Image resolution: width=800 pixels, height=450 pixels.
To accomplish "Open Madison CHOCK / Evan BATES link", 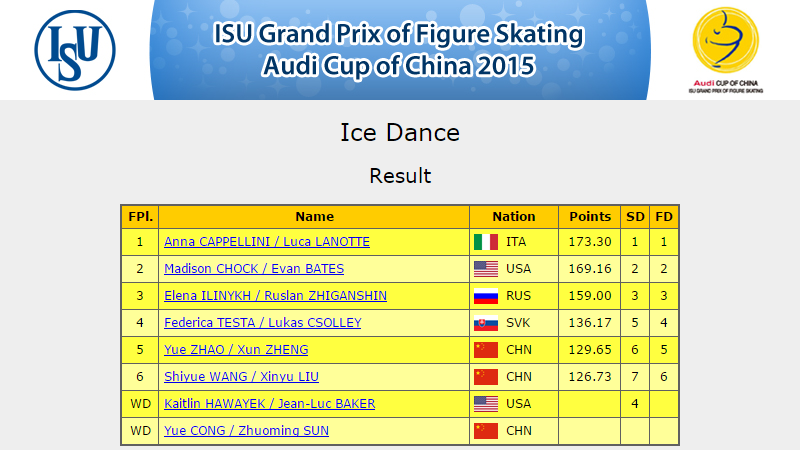I will (x=254, y=269).
